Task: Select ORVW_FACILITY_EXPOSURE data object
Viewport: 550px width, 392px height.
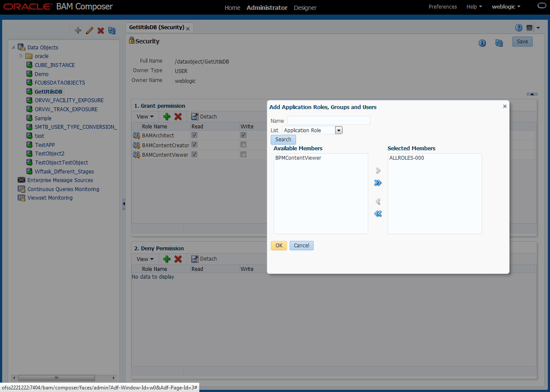Action: tap(69, 100)
